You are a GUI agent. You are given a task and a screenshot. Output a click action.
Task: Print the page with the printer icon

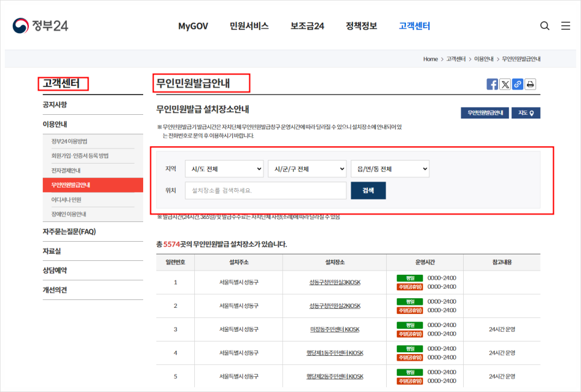[529, 84]
